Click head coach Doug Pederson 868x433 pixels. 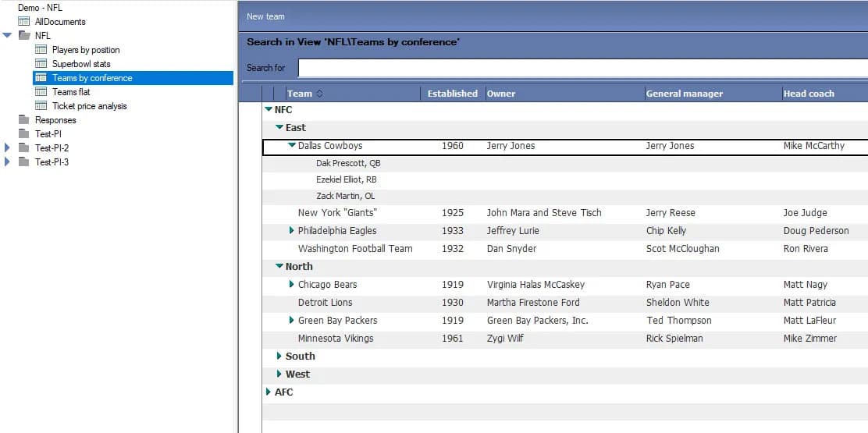pyautogui.click(x=816, y=230)
